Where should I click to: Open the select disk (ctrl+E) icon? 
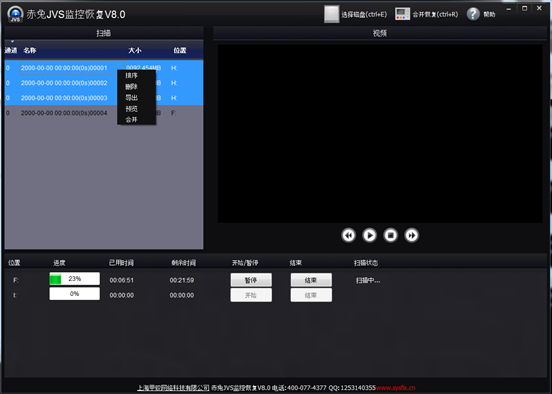coord(331,14)
